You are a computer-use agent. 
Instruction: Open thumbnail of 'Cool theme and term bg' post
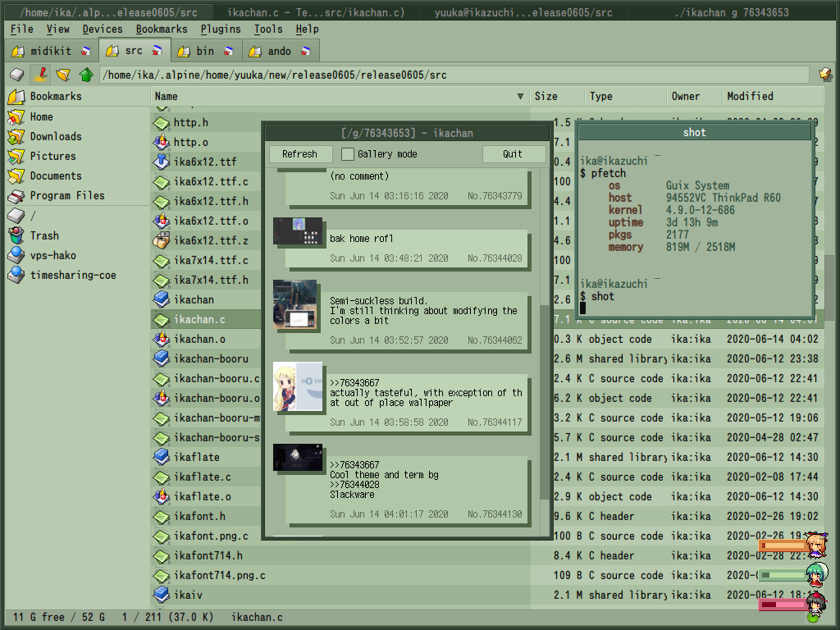point(298,458)
